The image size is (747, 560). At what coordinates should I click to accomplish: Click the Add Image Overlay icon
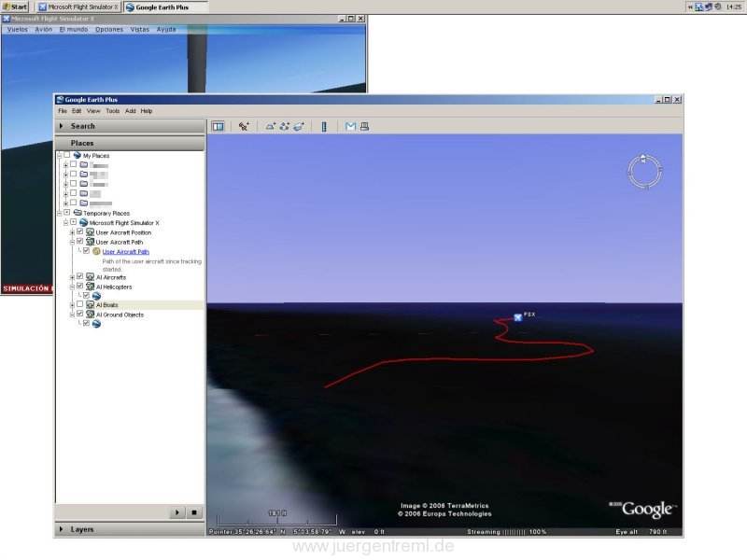pos(299,127)
